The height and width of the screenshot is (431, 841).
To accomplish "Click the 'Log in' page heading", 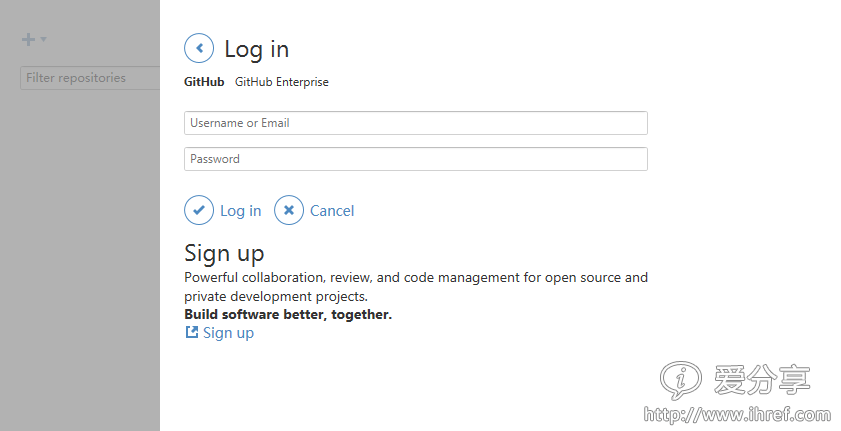I will pyautogui.click(x=256, y=49).
